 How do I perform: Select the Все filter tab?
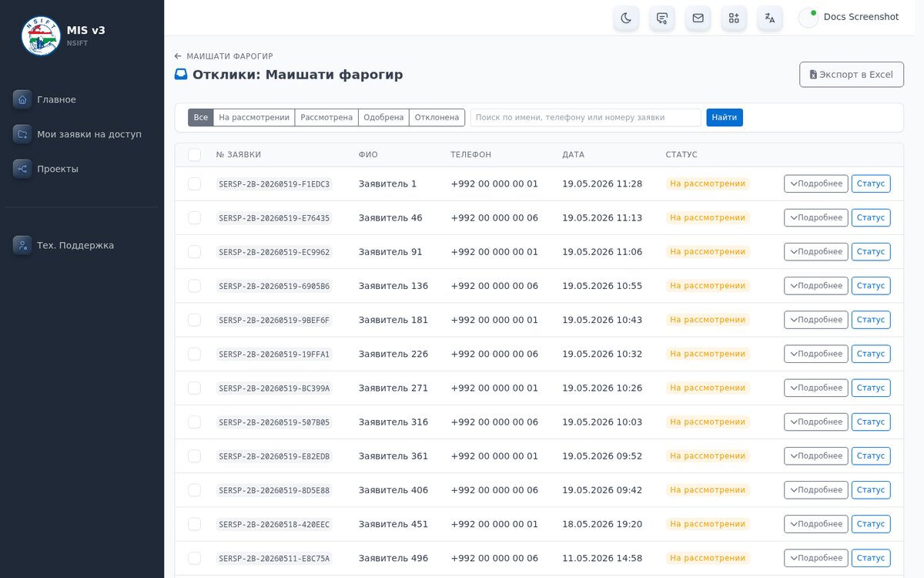pos(201,118)
